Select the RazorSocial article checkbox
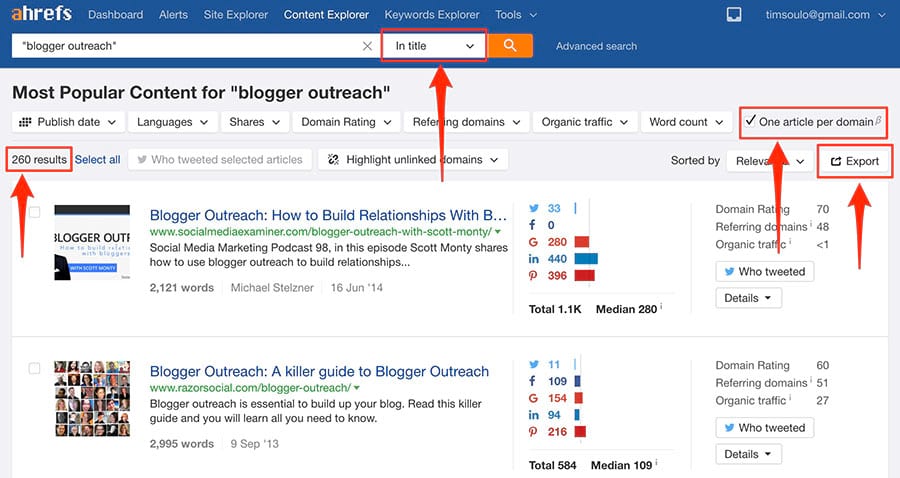 point(34,368)
